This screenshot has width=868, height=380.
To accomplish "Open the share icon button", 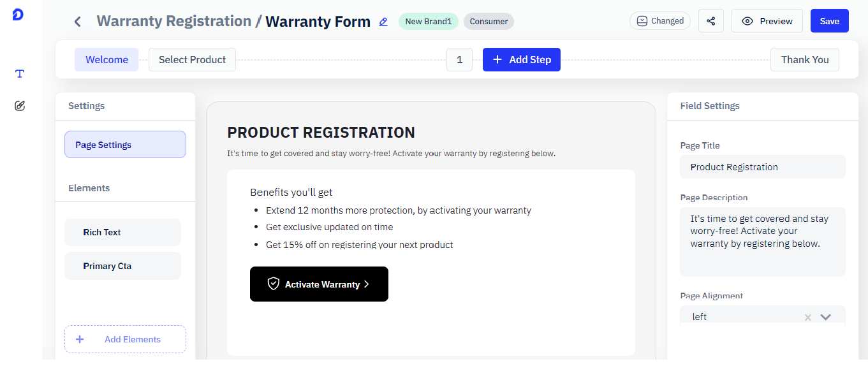I will tap(710, 21).
